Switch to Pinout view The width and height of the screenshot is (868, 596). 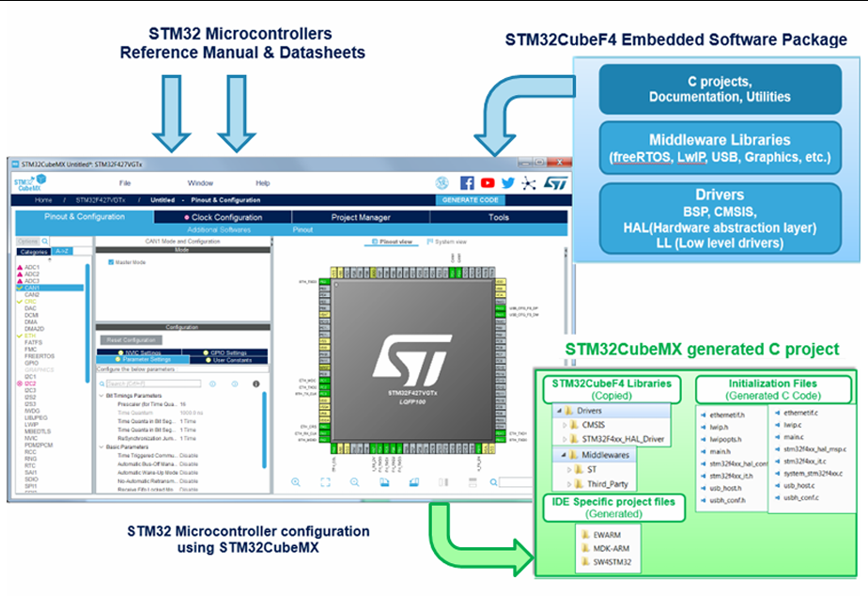point(392,242)
